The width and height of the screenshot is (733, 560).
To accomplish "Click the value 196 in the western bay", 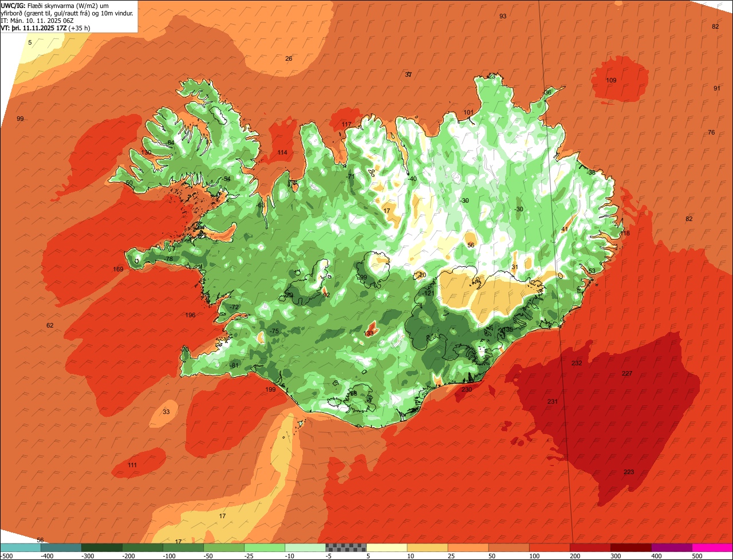I will pyautogui.click(x=190, y=315).
